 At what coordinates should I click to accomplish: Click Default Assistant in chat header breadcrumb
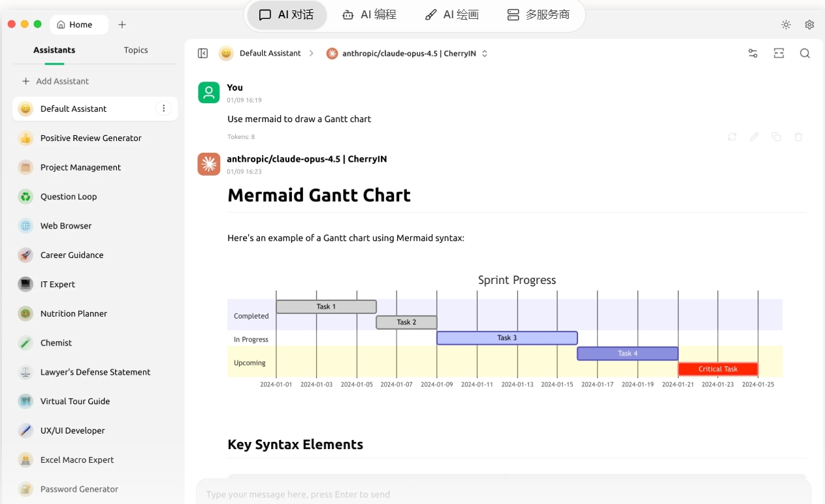[269, 54]
